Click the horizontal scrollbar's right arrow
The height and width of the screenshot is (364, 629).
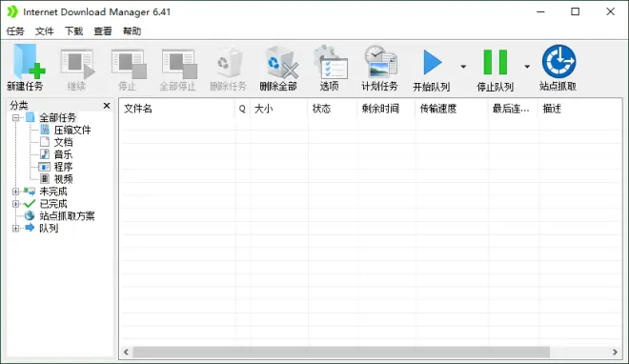click(x=615, y=352)
